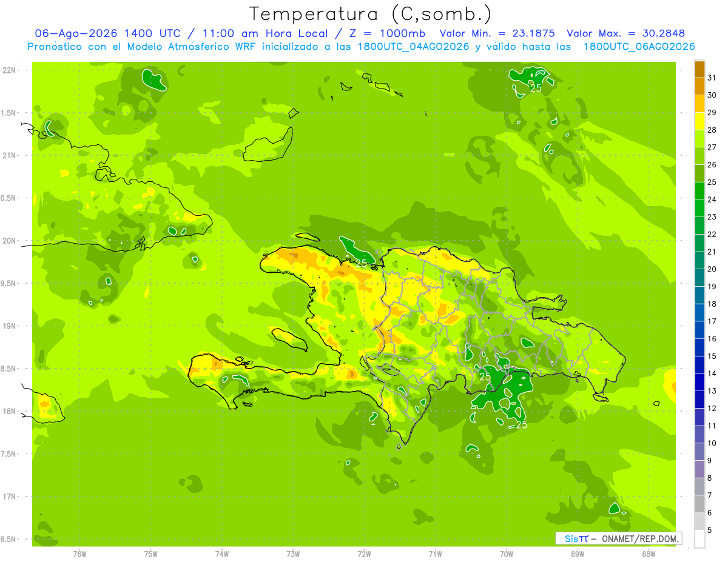Pick the blue legend band between 15 and 16
This screenshot has height=562, width=728.
click(699, 347)
